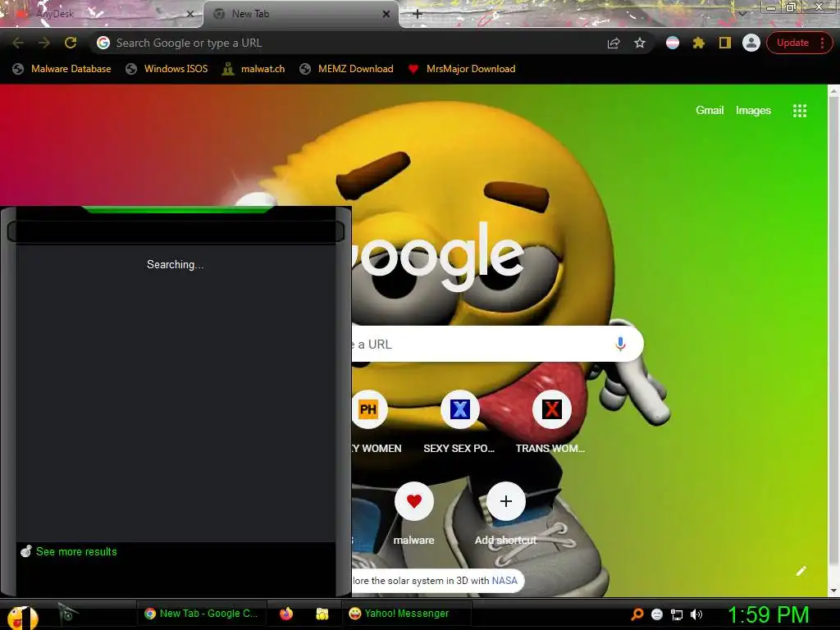Open Yahoo! Messenger taskbar button

pos(405,614)
